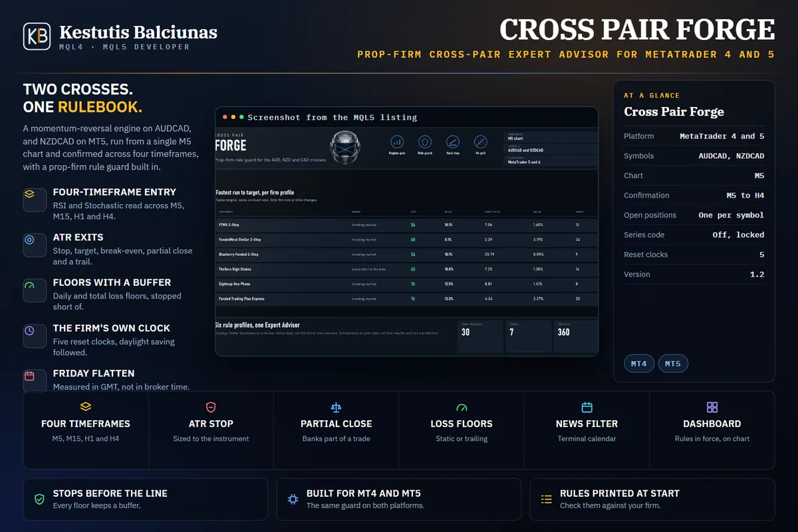Click the Series code value Off, locked
This screenshot has height=532, width=798.
click(738, 235)
